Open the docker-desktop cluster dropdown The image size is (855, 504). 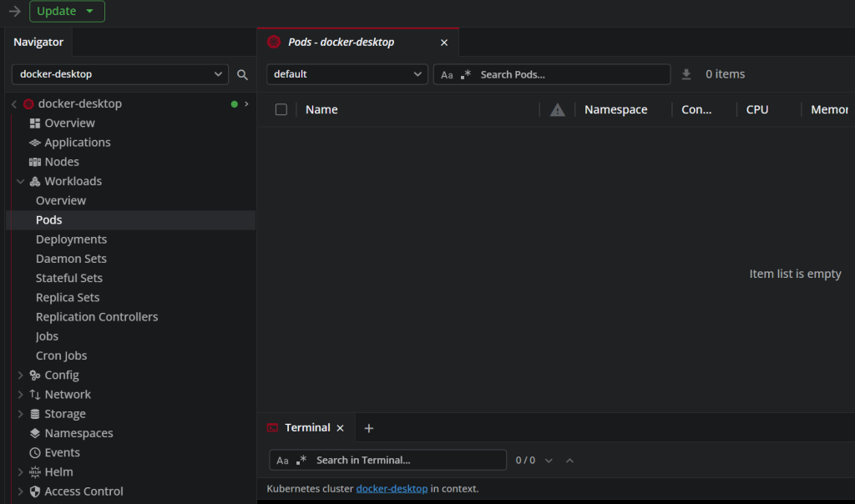[x=119, y=74]
